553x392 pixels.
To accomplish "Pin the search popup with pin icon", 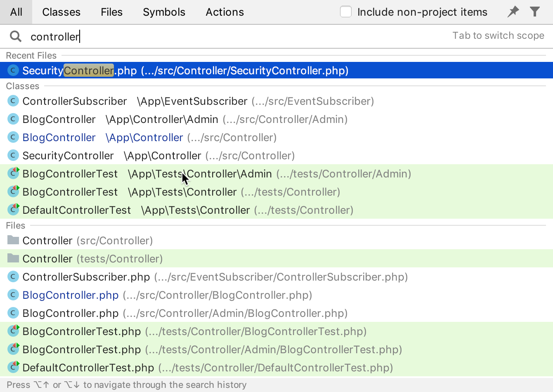I will point(513,12).
